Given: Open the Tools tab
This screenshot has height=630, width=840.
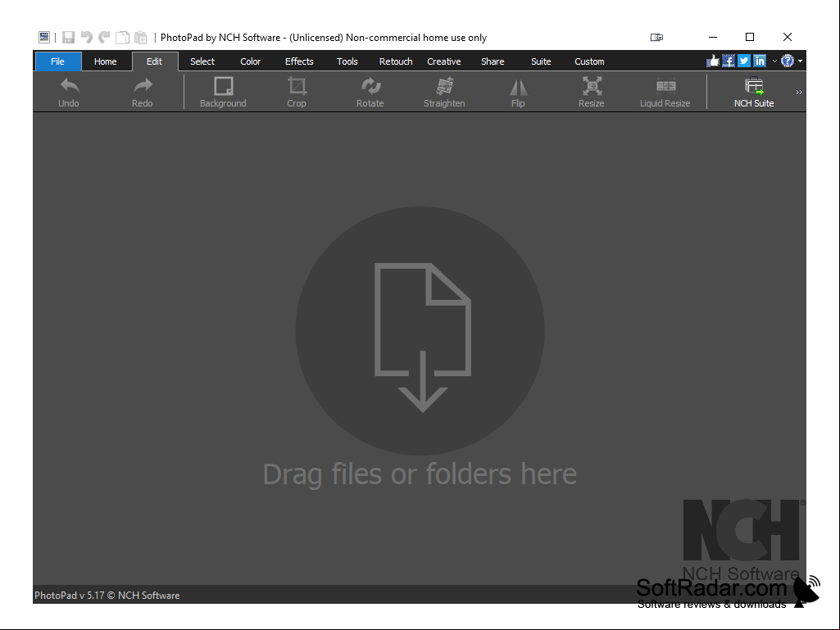Looking at the screenshot, I should pos(347,61).
